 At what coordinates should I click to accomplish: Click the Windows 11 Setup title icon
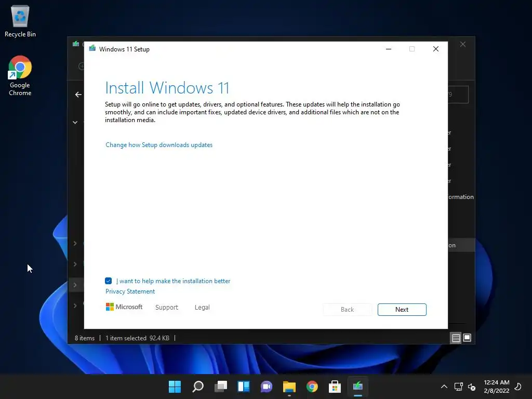[x=92, y=49]
